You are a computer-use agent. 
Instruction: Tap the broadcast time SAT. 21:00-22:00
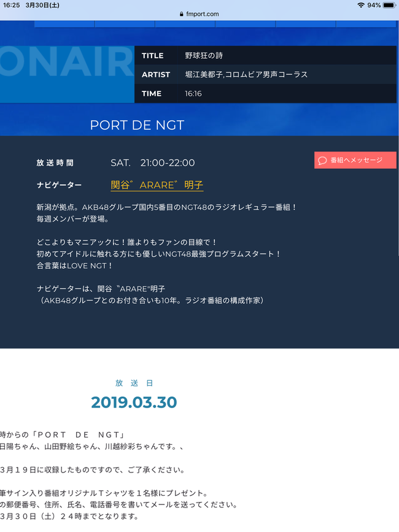153,163
